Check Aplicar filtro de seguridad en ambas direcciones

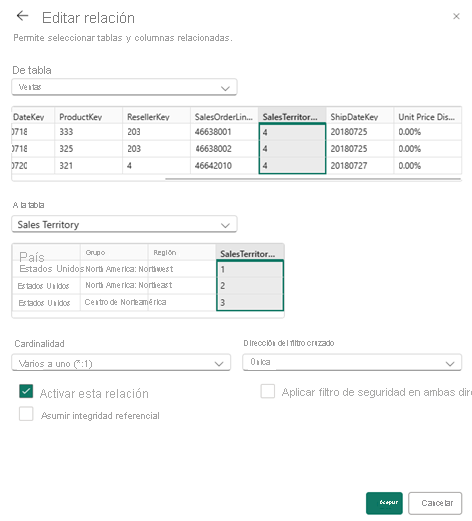(x=268, y=391)
